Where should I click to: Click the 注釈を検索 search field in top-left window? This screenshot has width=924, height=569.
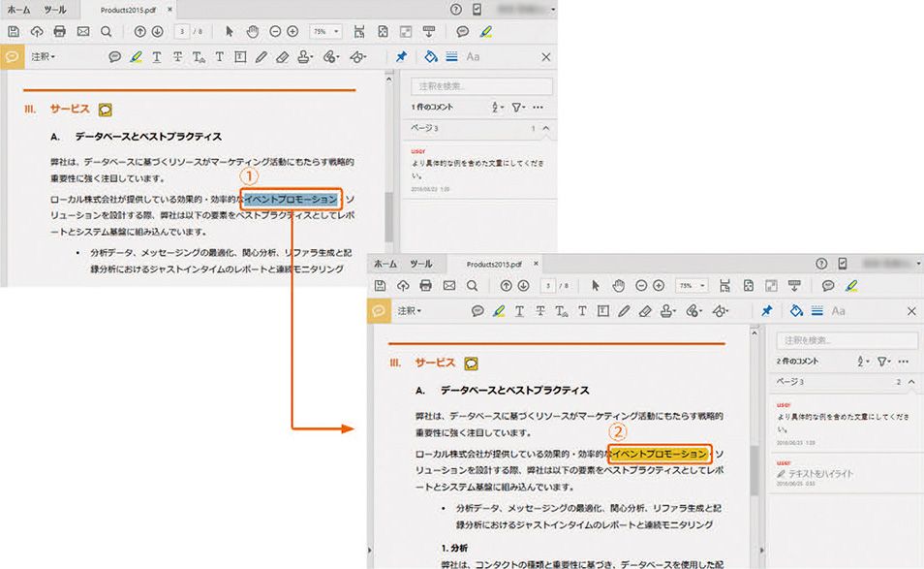[481, 86]
